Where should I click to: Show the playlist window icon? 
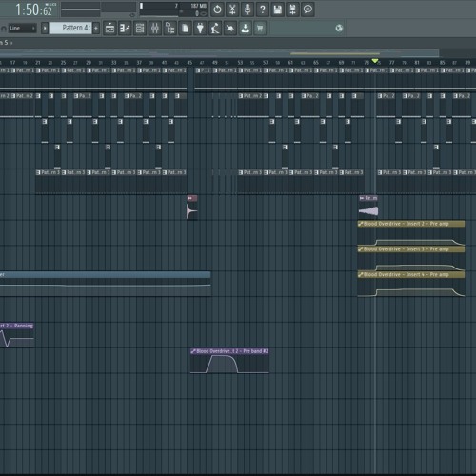coord(109,29)
